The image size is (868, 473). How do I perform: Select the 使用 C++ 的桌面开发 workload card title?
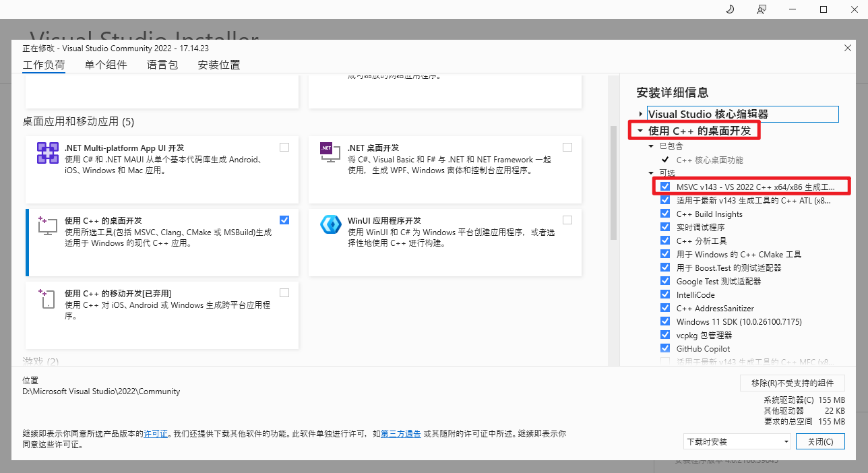(x=103, y=220)
